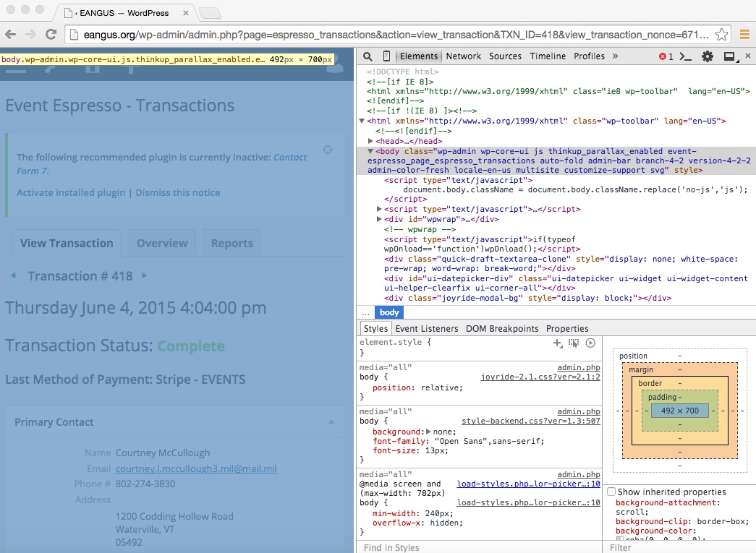Screen dimensions: 756x553
Task: Open the Properties sidebar tab
Action: [567, 328]
